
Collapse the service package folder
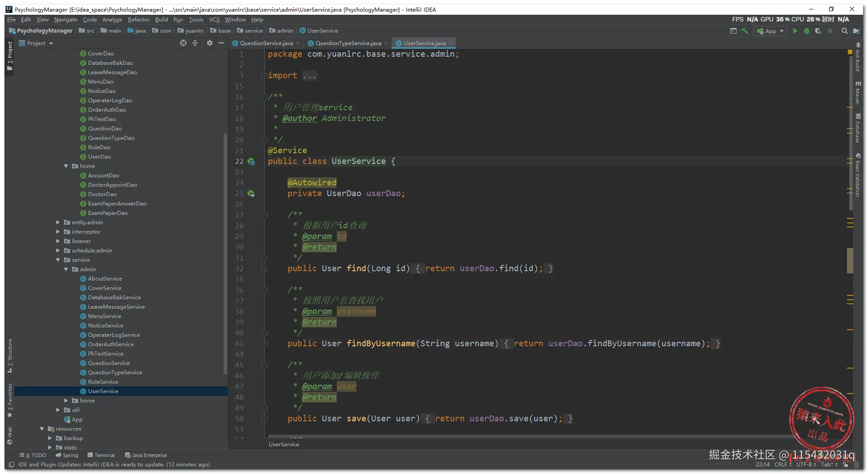(58, 260)
